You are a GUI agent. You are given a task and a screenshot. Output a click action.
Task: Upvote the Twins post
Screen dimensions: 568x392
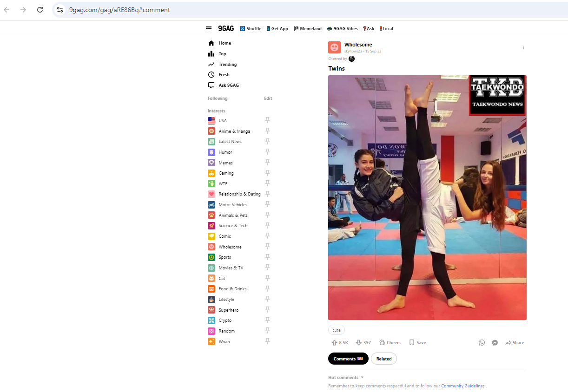[334, 343]
